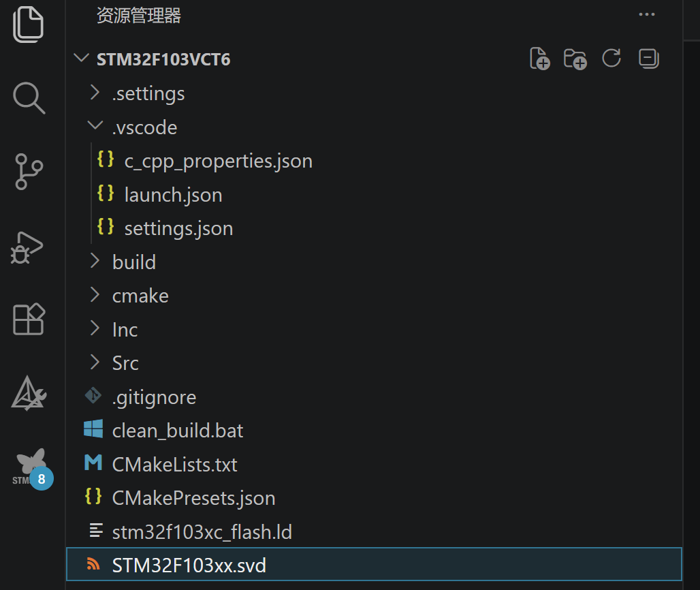Open the Explorer view in the activity bar
700x590 pixels.
tap(28, 25)
